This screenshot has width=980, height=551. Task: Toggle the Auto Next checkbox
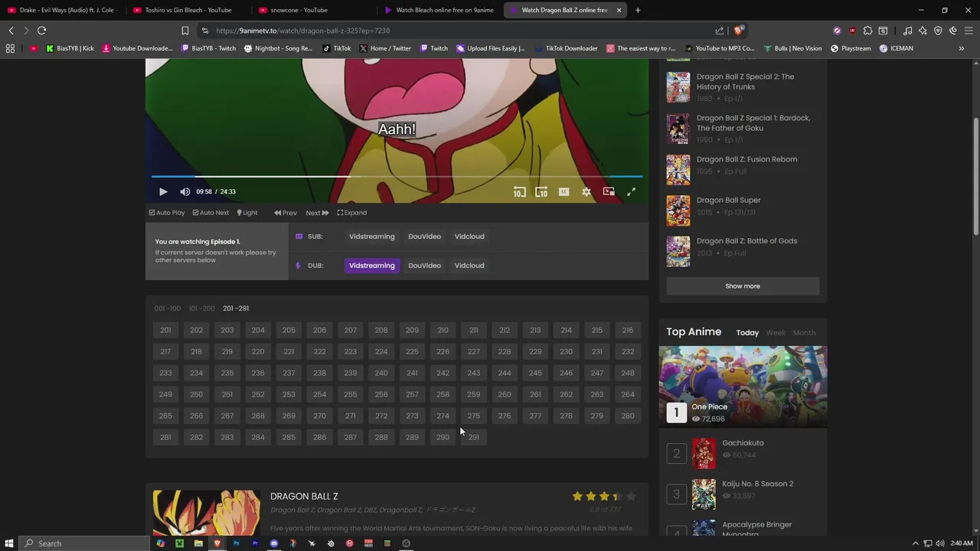tap(211, 213)
